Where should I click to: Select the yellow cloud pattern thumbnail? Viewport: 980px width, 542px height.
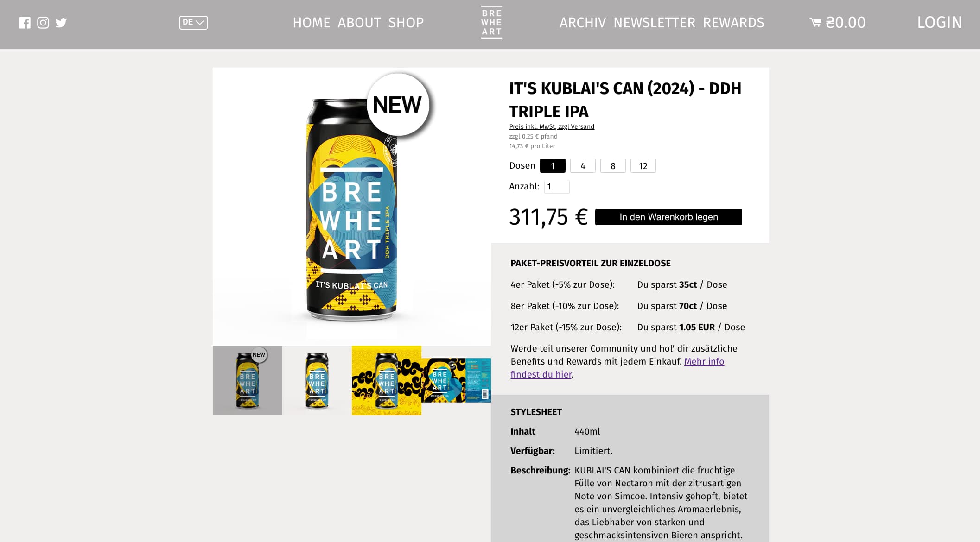click(x=387, y=380)
